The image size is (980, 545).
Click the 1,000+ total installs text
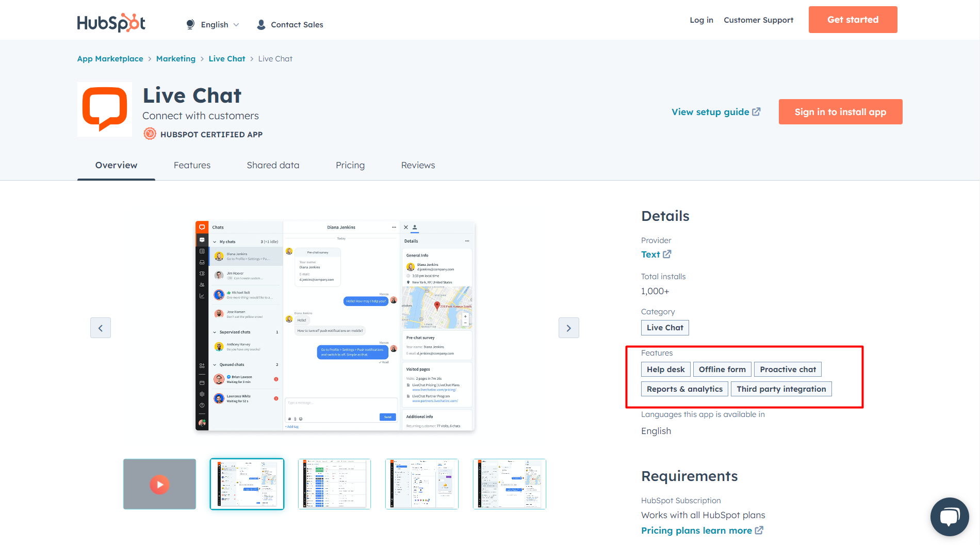[655, 291]
